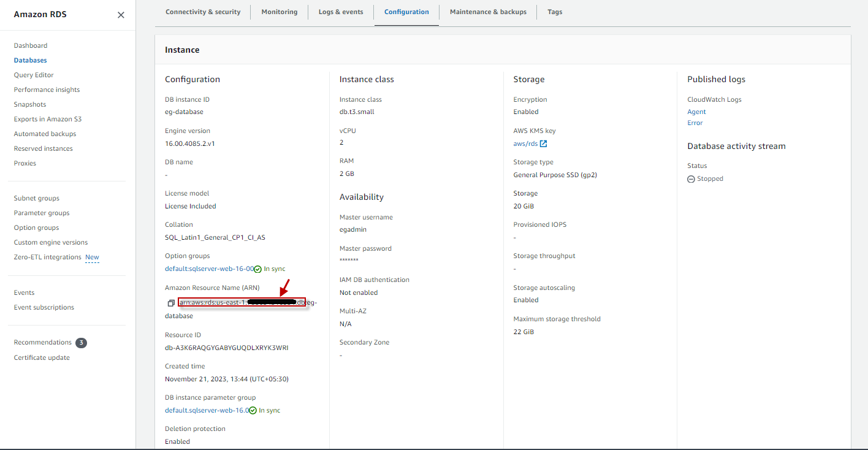Open Dashboard in sidebar
The height and width of the screenshot is (450, 868).
click(31, 45)
